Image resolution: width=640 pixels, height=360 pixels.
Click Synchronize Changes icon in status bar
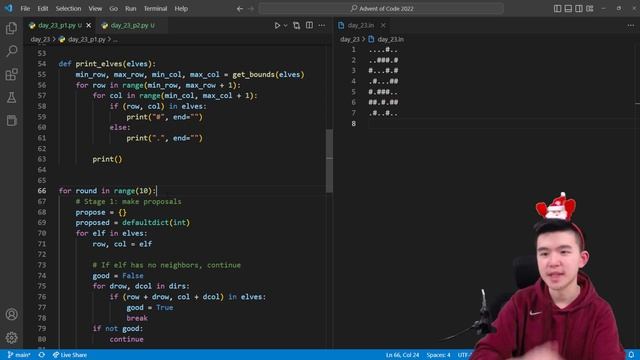(42, 355)
